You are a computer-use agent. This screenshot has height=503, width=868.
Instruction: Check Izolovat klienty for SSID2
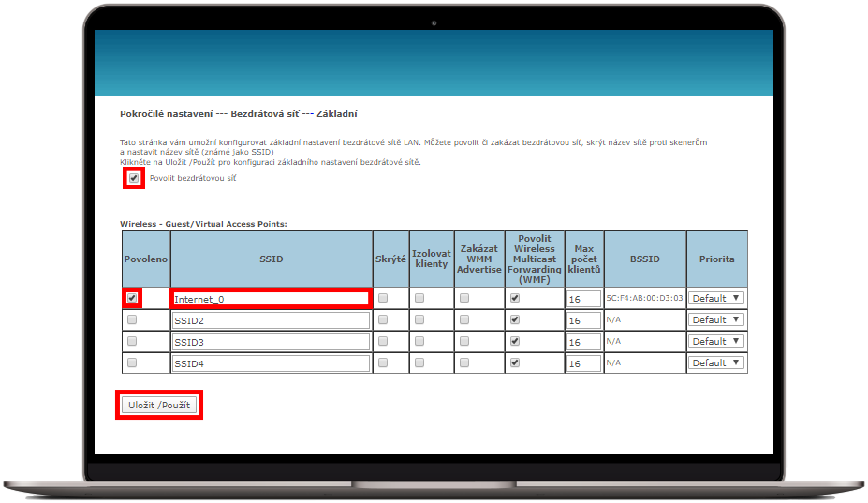point(419,319)
